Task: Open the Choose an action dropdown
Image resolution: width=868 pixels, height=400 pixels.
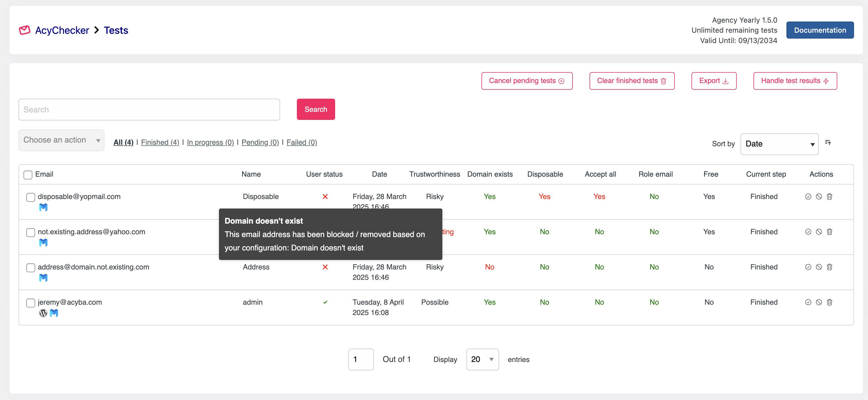Action: pos(61,140)
